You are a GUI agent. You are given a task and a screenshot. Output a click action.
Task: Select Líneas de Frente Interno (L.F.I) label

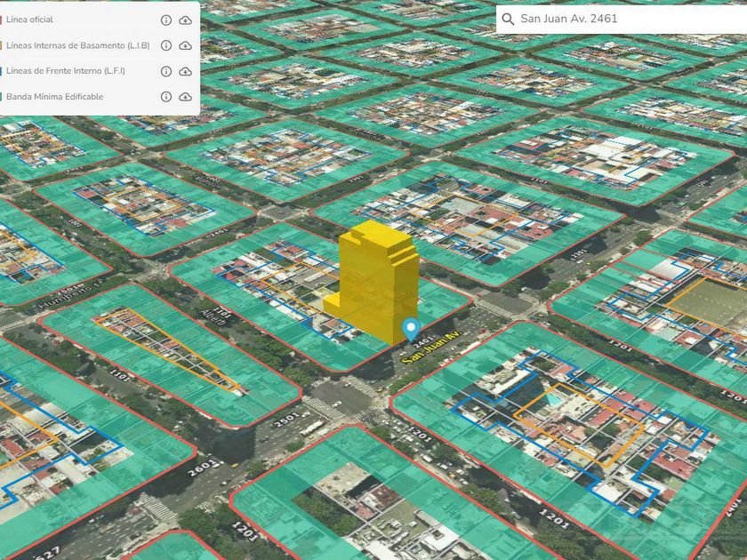click(x=66, y=71)
